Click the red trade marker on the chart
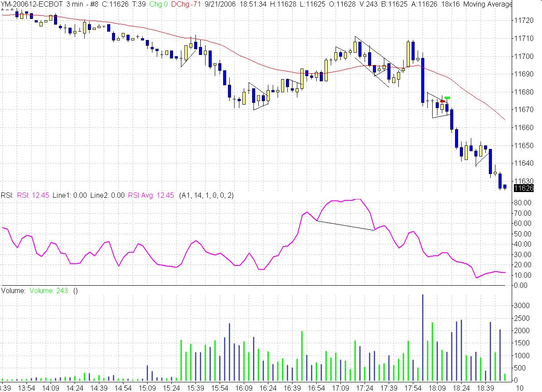 [442, 102]
